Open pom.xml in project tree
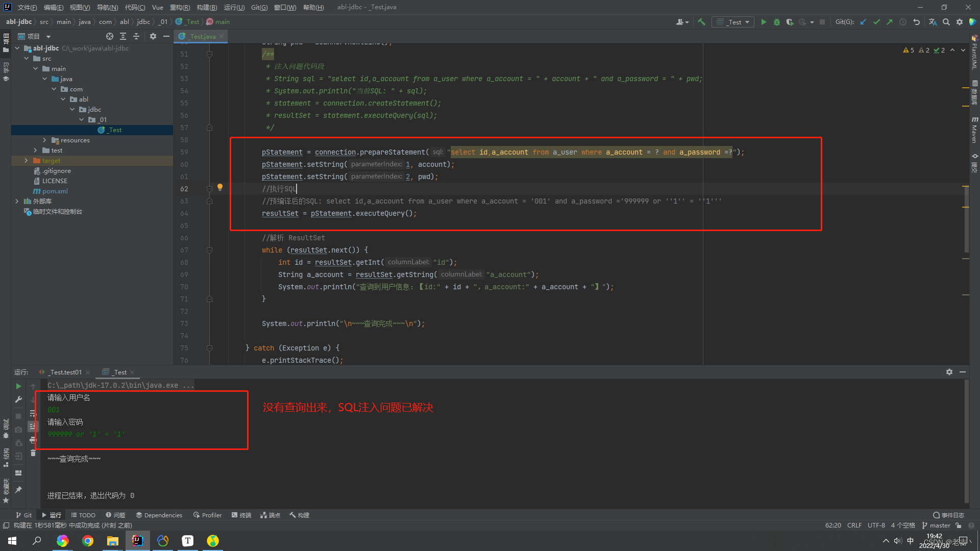The image size is (980, 551). [55, 191]
